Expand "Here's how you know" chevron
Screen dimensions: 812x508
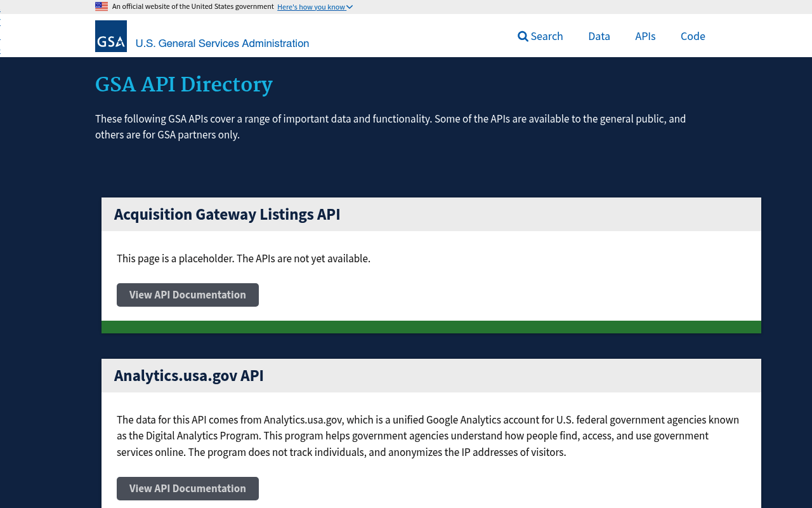[x=350, y=7]
